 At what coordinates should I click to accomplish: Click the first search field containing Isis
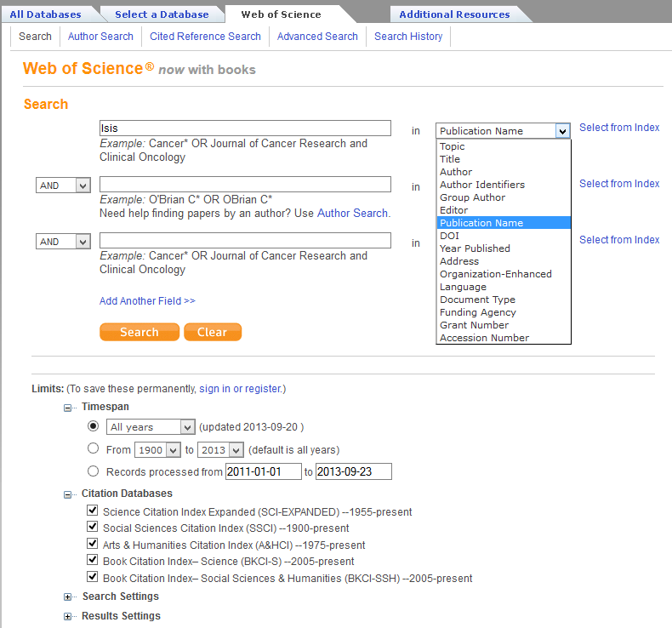[245, 128]
